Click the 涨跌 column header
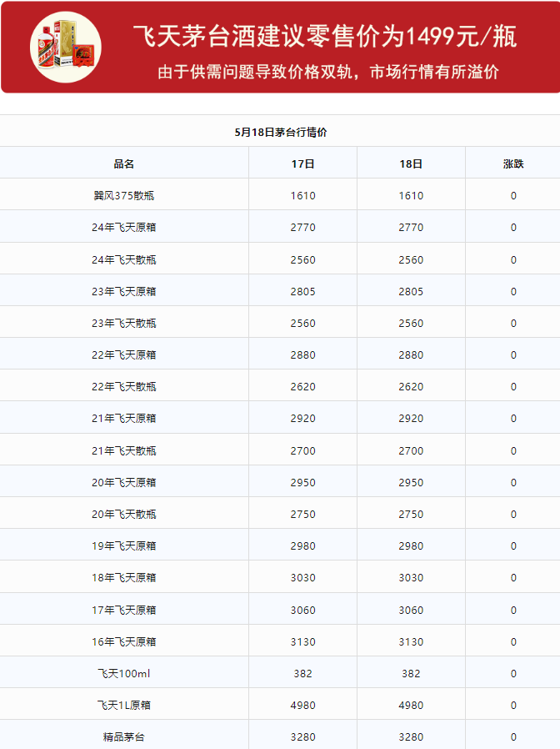Image resolution: width=560 pixels, height=749 pixels. pyautogui.click(x=513, y=163)
